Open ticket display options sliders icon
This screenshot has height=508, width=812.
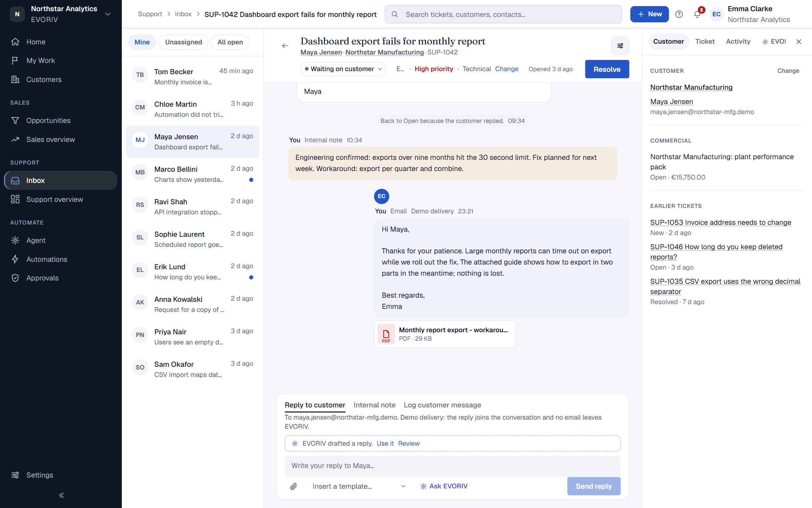(x=620, y=46)
